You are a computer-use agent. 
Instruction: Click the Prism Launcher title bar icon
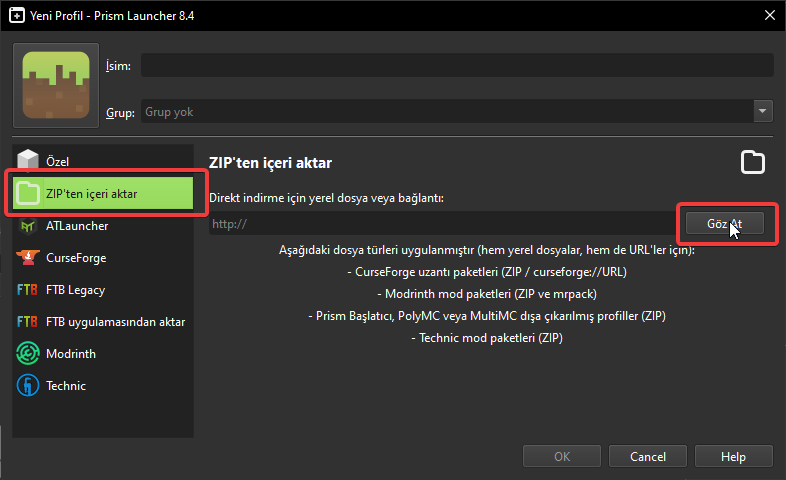pyautogui.click(x=17, y=16)
